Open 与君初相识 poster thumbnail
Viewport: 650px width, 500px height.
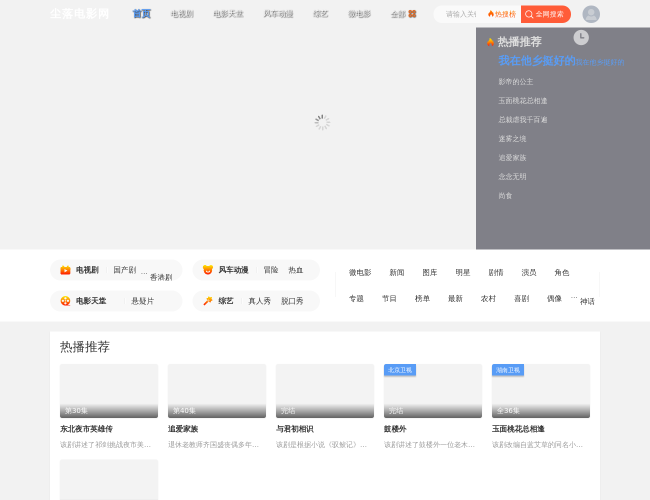pos(325,391)
